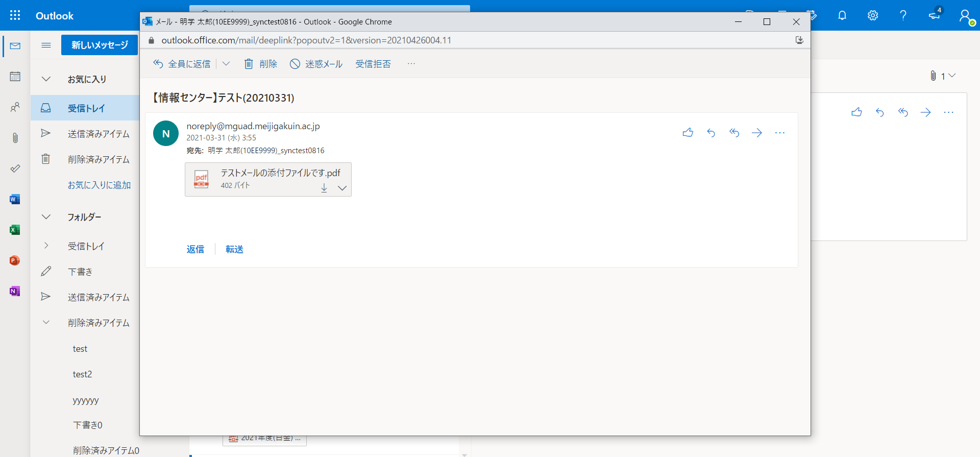Image resolution: width=980 pixels, height=457 pixels.
Task: Open the Outlook app launcher grid
Action: click(x=15, y=15)
